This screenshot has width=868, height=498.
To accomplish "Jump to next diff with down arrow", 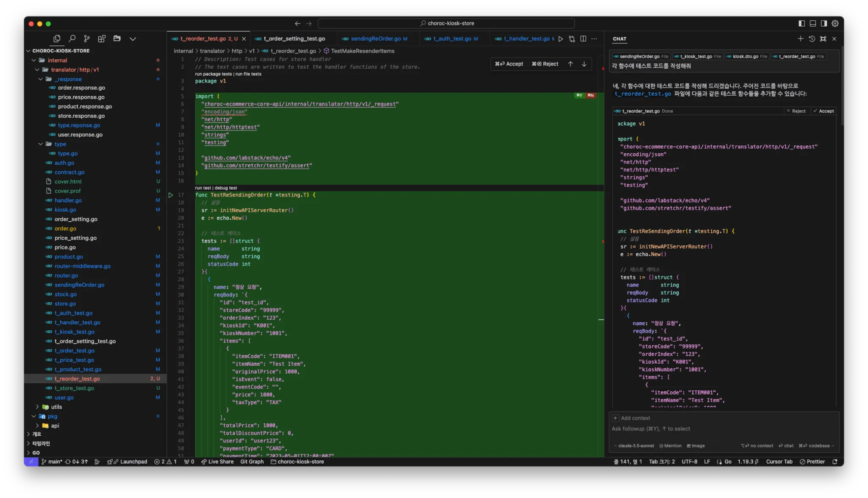I will tap(584, 64).
